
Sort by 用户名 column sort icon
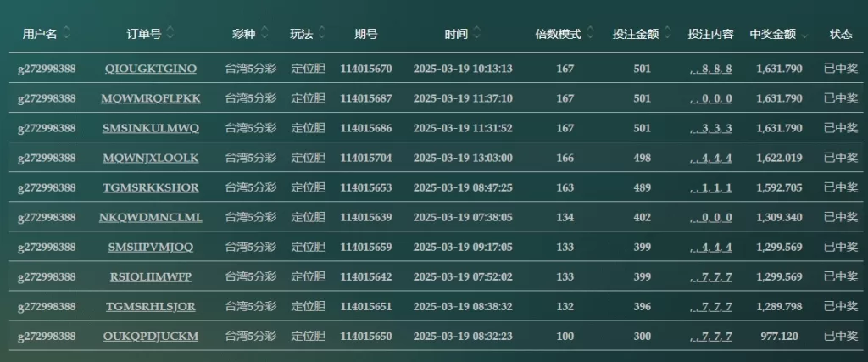click(66, 33)
